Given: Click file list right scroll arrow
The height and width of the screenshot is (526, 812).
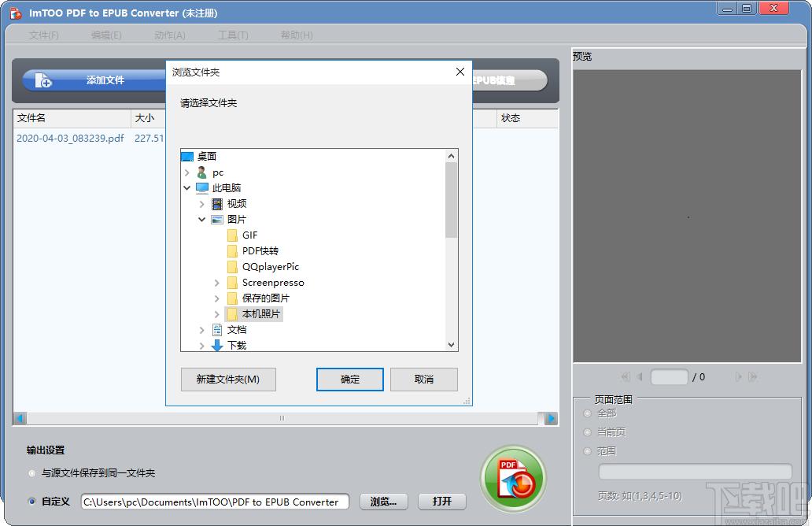Looking at the screenshot, I should point(552,418).
